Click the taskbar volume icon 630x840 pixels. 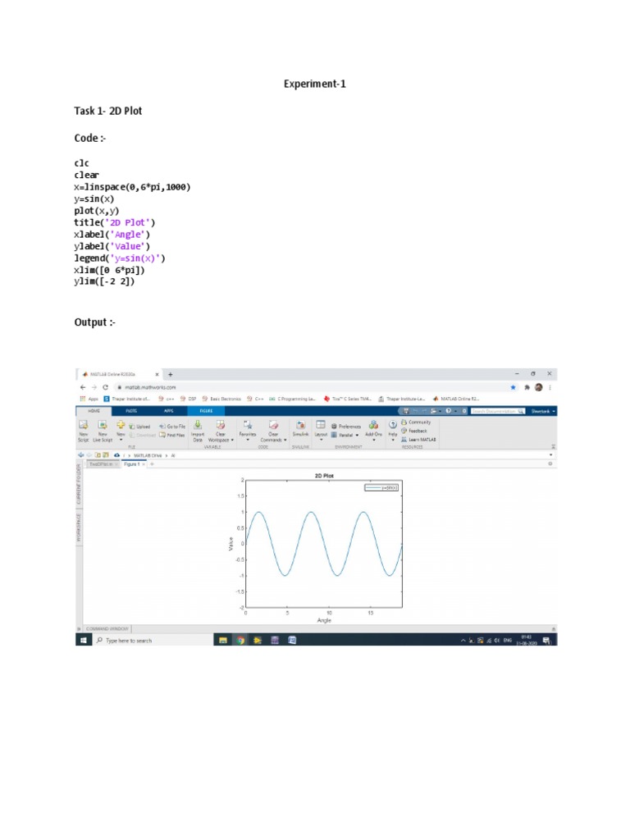pos(498,640)
